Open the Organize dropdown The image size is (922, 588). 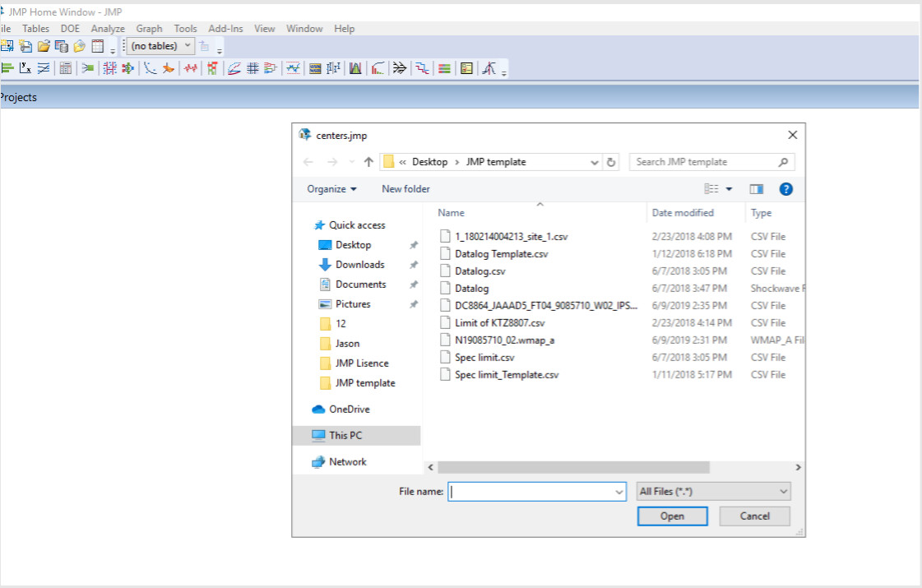point(330,188)
